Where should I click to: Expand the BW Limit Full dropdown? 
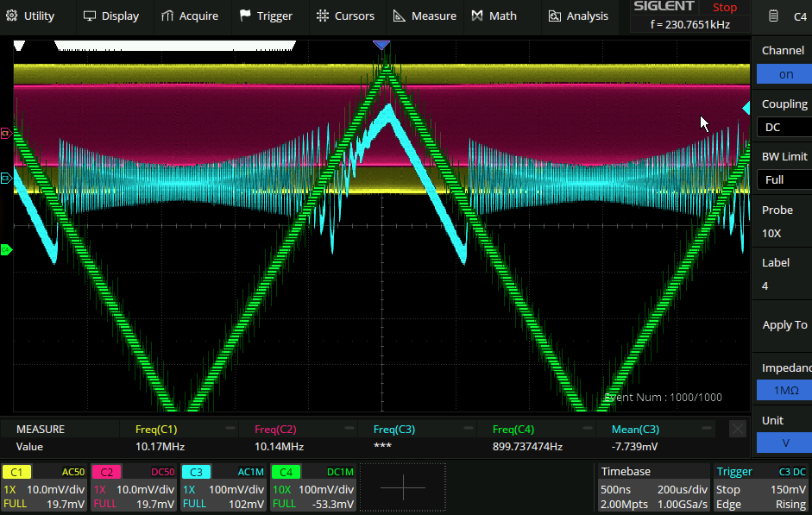(784, 179)
